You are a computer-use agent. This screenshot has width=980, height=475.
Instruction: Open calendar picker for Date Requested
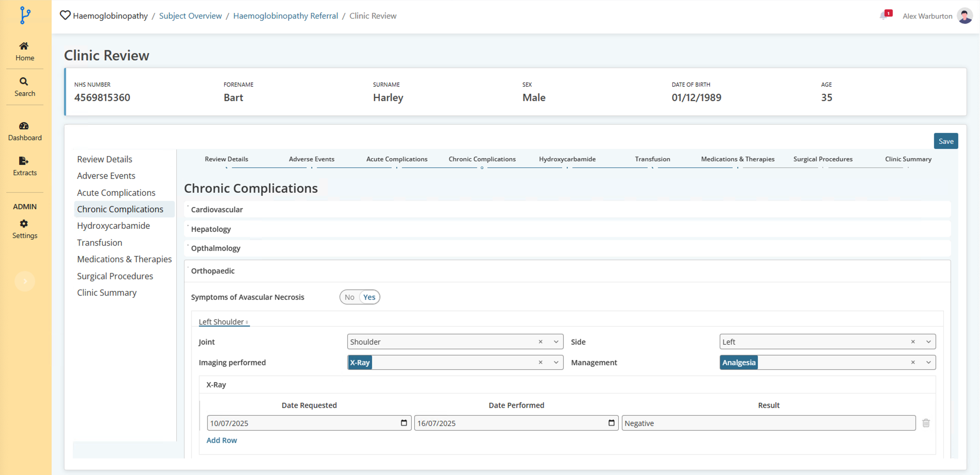tap(404, 423)
